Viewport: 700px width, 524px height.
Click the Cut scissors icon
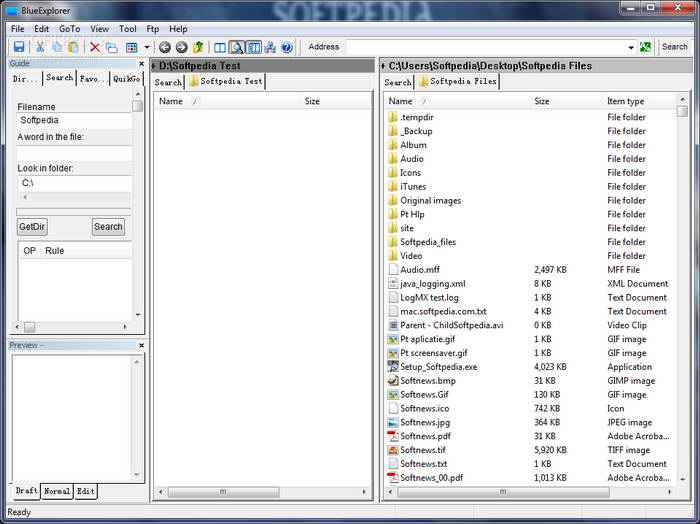pyautogui.click(x=41, y=47)
